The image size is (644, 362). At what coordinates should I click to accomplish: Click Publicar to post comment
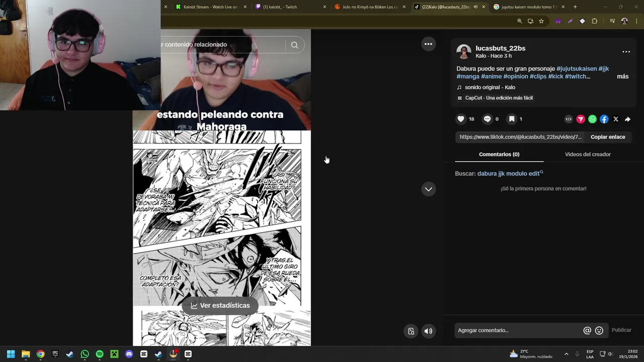[x=621, y=330]
